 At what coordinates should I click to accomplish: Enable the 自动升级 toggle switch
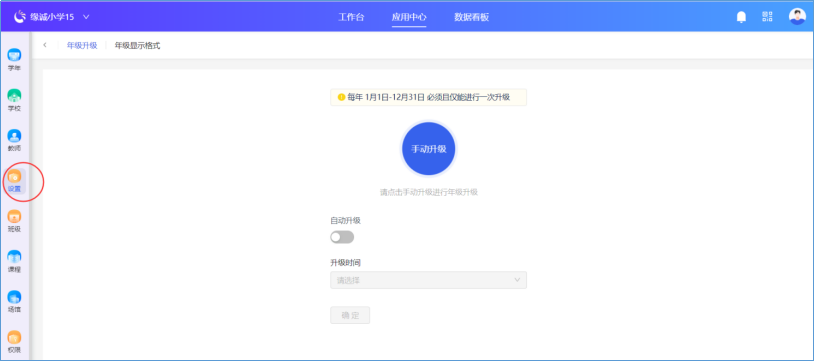click(x=342, y=237)
